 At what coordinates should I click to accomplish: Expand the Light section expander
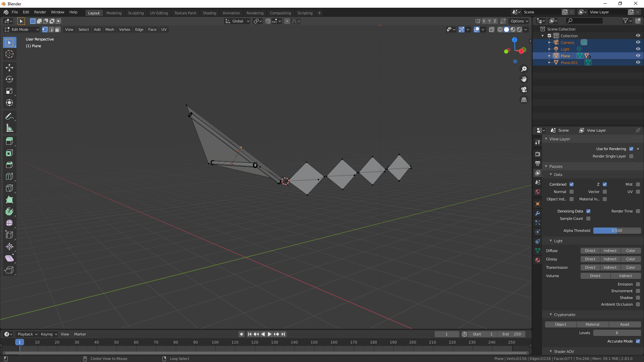click(551, 240)
